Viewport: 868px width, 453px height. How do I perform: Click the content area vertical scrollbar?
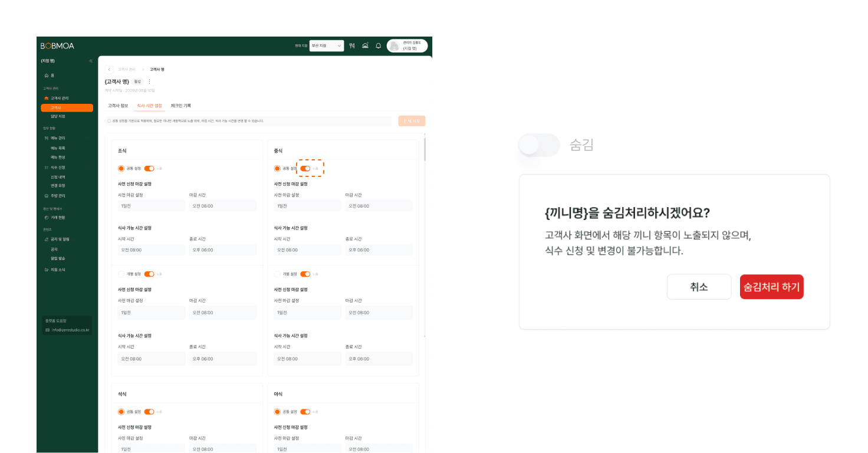pyautogui.click(x=425, y=149)
